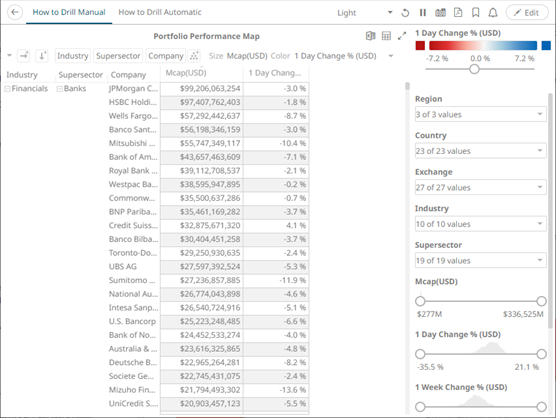This screenshot has height=418, width=556.
Task: Maximize the Portfolio Performance Map visualization
Action: (402, 36)
